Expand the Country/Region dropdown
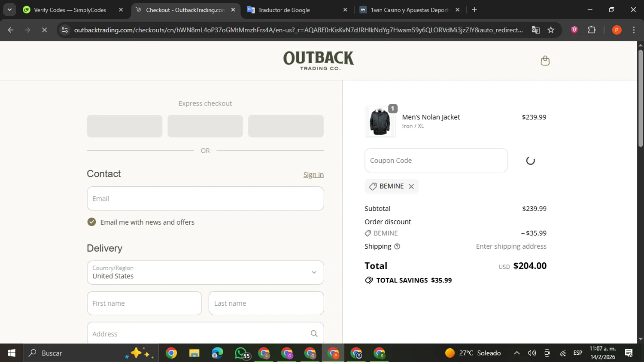 205,272
